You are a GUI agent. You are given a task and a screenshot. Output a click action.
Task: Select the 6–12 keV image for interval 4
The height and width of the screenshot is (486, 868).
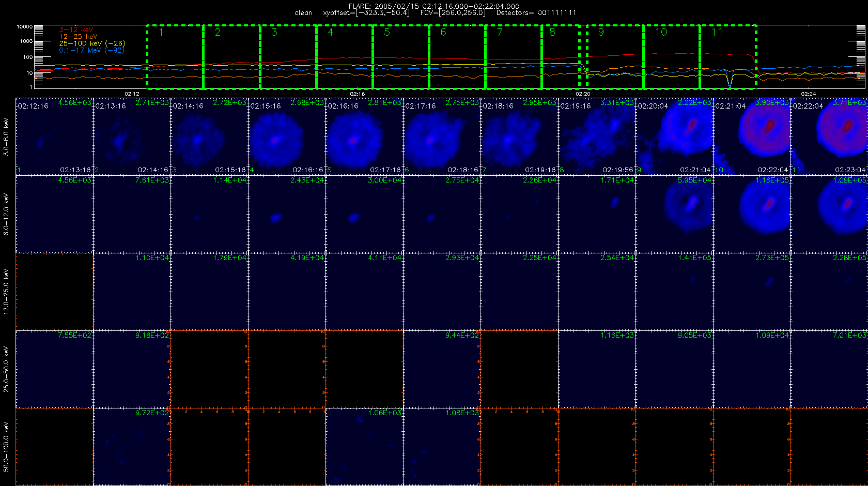tap(287, 214)
